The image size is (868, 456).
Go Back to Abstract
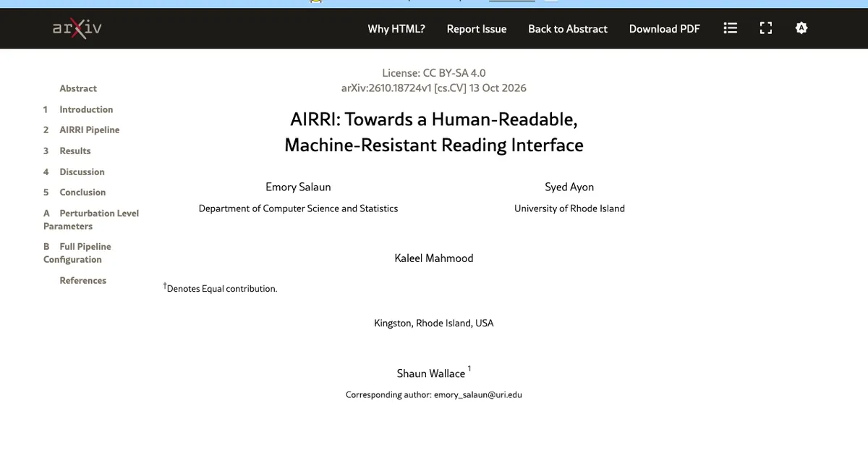568,29
